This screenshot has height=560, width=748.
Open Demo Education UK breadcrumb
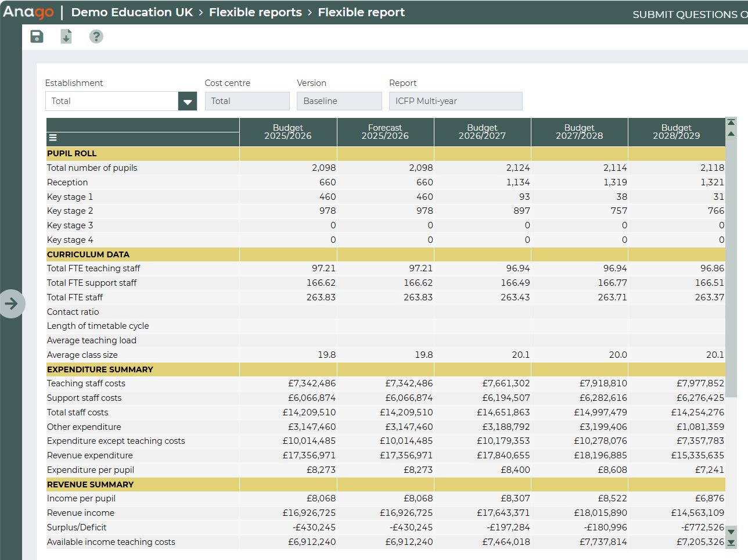pyautogui.click(x=132, y=12)
